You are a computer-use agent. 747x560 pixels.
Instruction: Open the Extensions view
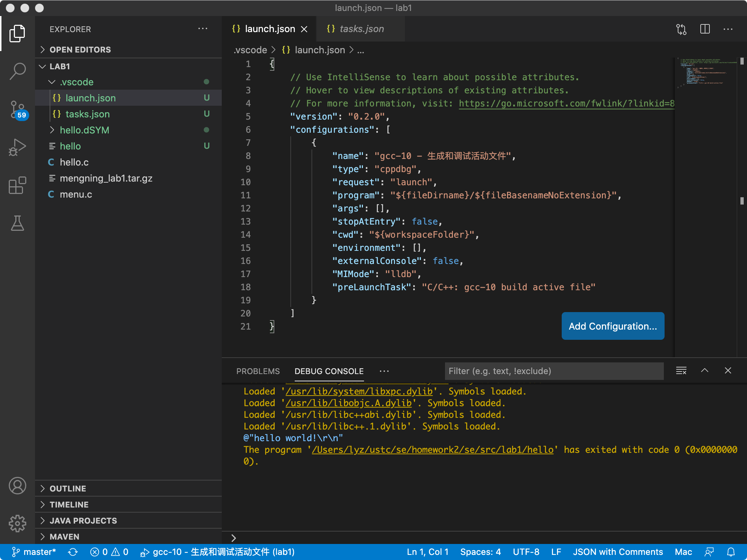click(x=17, y=185)
